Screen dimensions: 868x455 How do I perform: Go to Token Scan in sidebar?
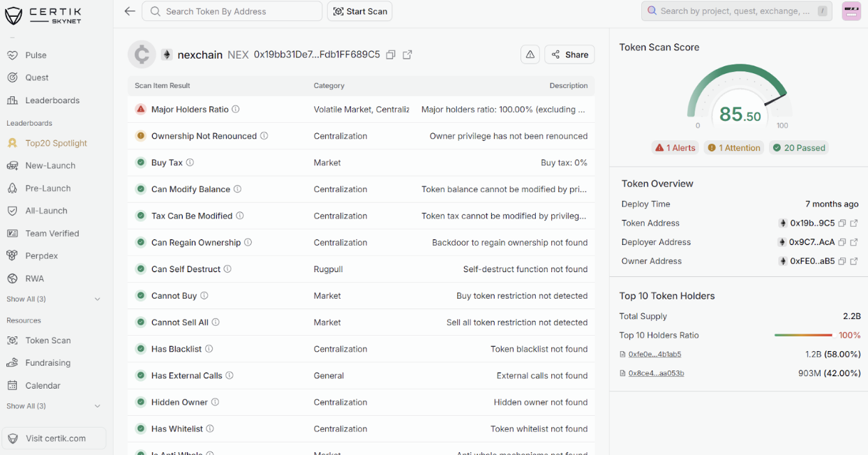coord(47,341)
